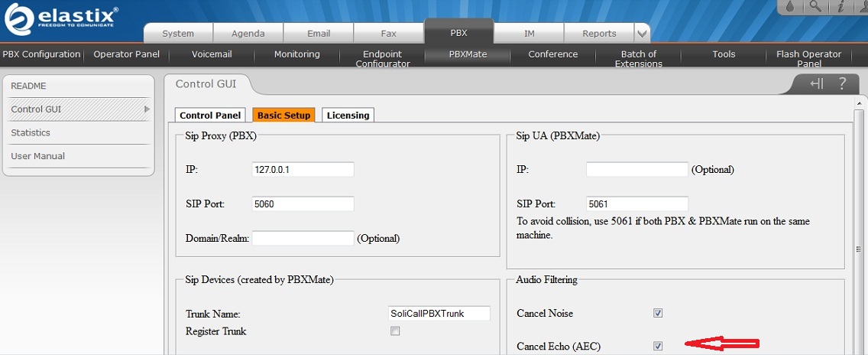Open README in sidebar
This screenshot has height=355, width=868.
click(78, 86)
